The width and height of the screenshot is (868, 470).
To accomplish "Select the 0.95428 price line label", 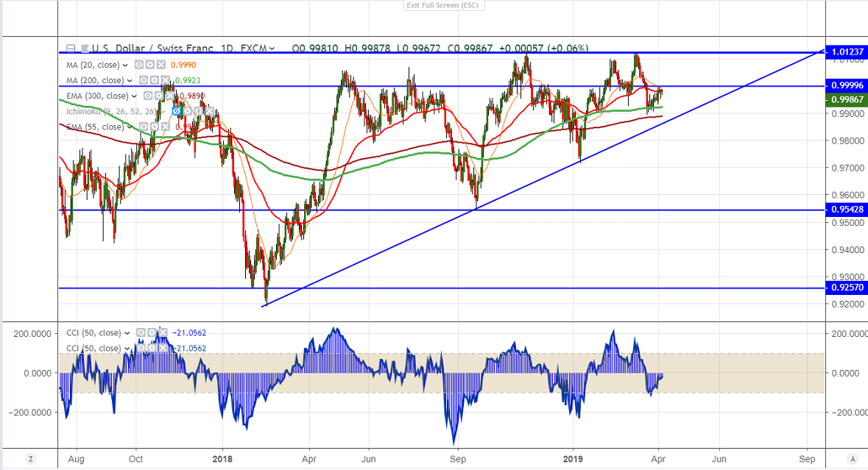I will tap(847, 210).
